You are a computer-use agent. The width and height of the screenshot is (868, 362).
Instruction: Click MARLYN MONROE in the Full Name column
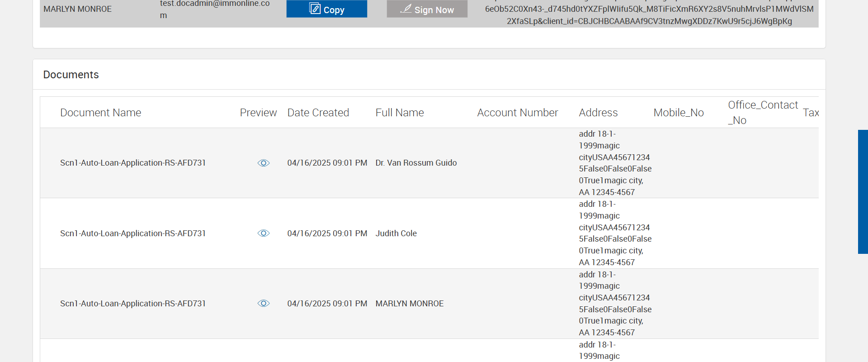[410, 304]
